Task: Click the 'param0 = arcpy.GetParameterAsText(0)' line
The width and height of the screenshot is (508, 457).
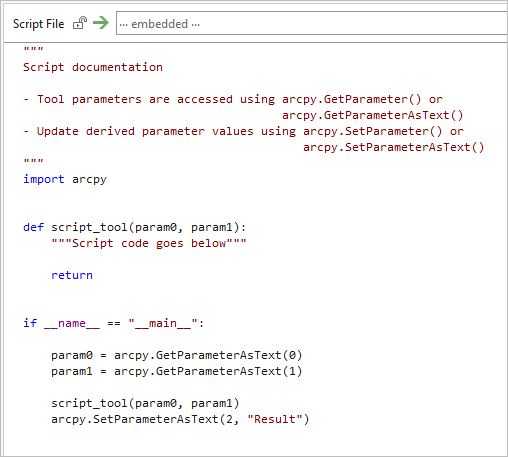Action: tap(177, 355)
